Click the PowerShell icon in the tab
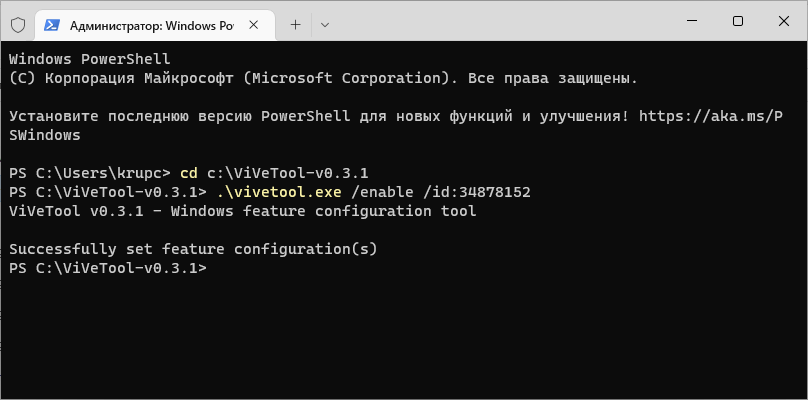This screenshot has height=400, width=808. 52,25
